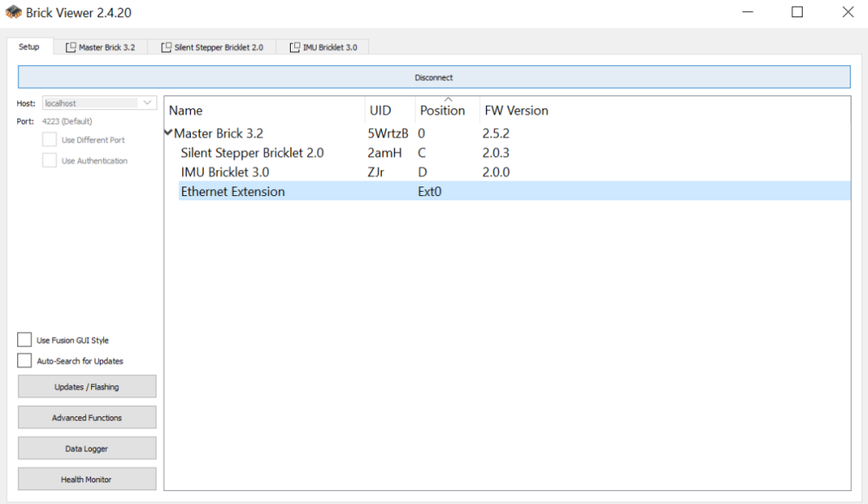
Task: Click the Brick Viewer app icon in title bar
Action: coord(14,13)
